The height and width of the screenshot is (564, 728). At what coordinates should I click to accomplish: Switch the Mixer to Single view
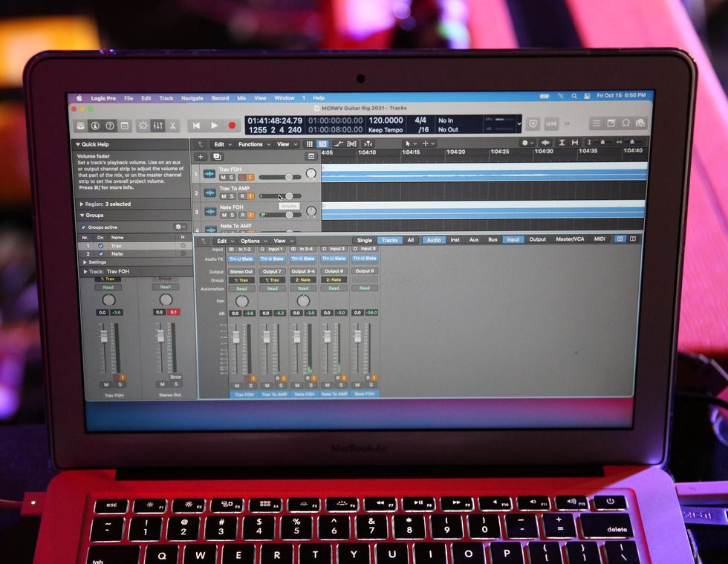pos(365,240)
